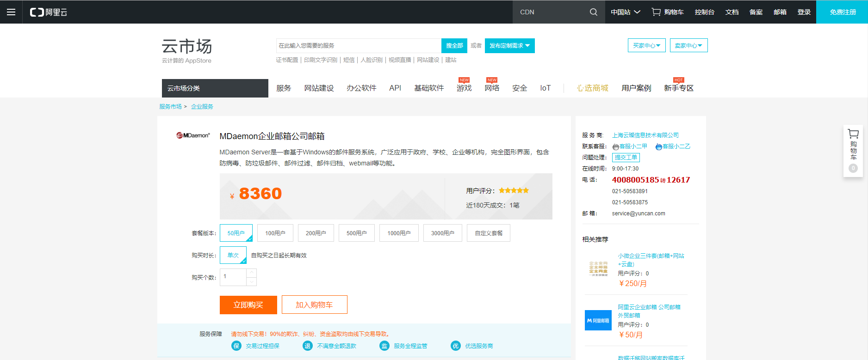Image resolution: width=868 pixels, height=360 pixels.
Task: Click the 立即购买 buy now button
Action: pyautogui.click(x=248, y=305)
